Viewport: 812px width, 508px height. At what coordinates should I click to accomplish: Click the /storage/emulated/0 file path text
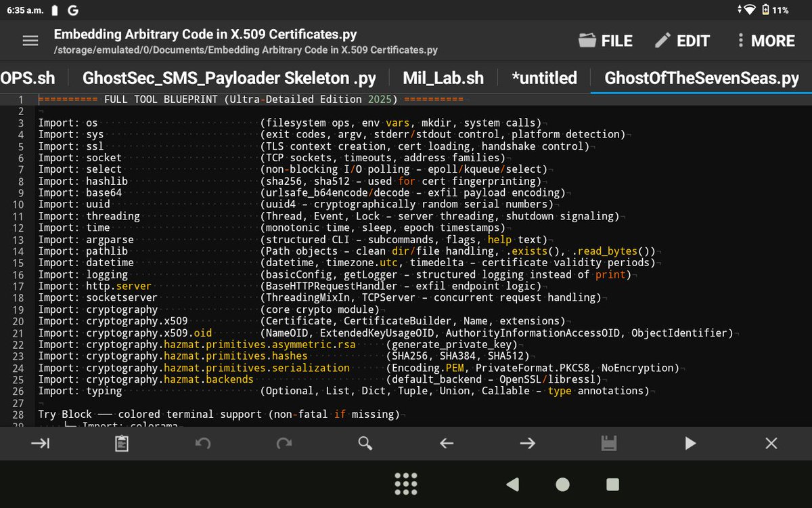[246, 50]
